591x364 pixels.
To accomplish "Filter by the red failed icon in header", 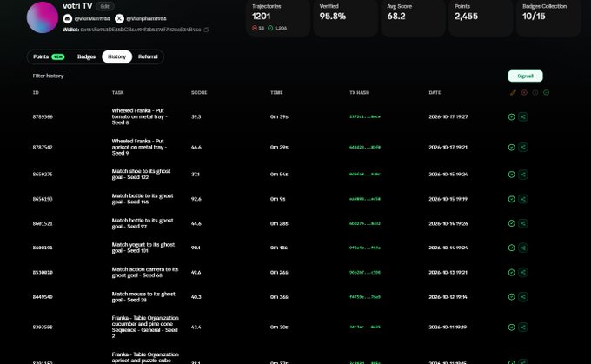I will [x=524, y=92].
